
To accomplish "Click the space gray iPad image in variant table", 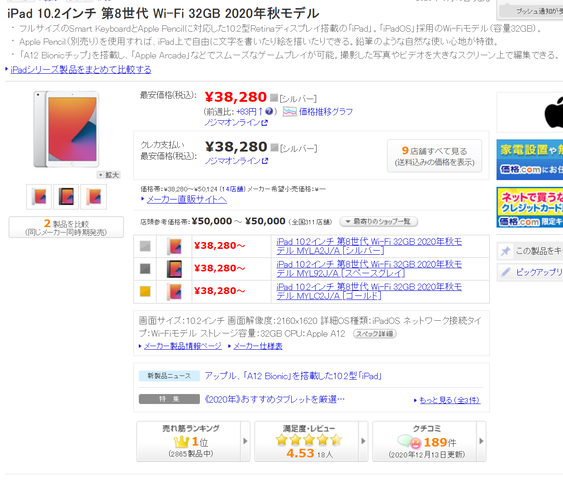I will pyautogui.click(x=174, y=269).
